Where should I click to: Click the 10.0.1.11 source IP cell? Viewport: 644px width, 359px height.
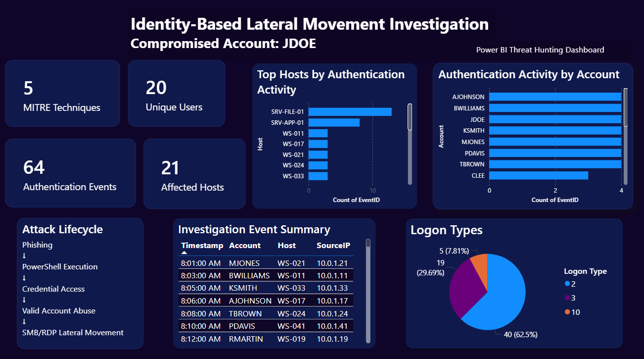332,276
